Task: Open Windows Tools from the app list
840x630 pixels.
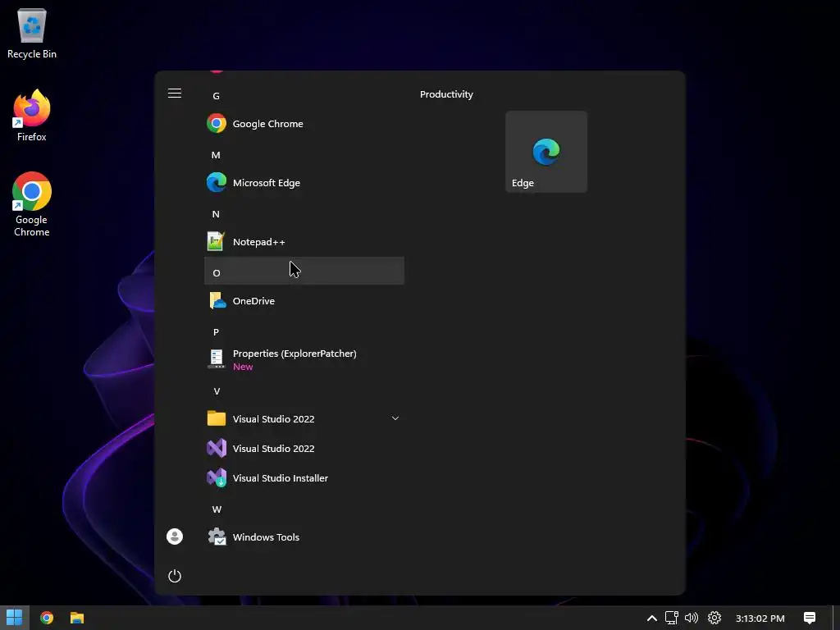Action: [304, 536]
